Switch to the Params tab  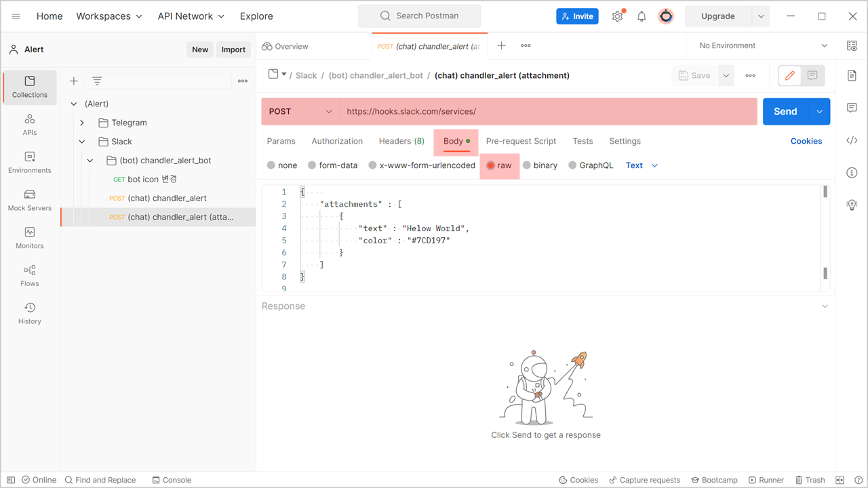point(281,141)
